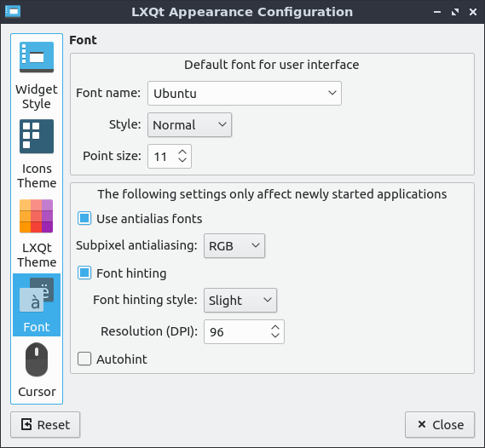Open the colorful LXQt Theme icon

tap(36, 216)
